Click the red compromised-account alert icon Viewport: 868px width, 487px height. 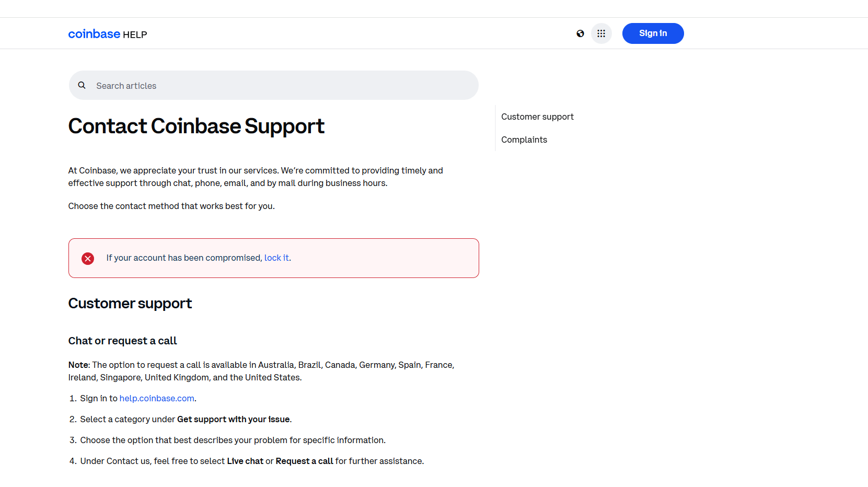88,258
